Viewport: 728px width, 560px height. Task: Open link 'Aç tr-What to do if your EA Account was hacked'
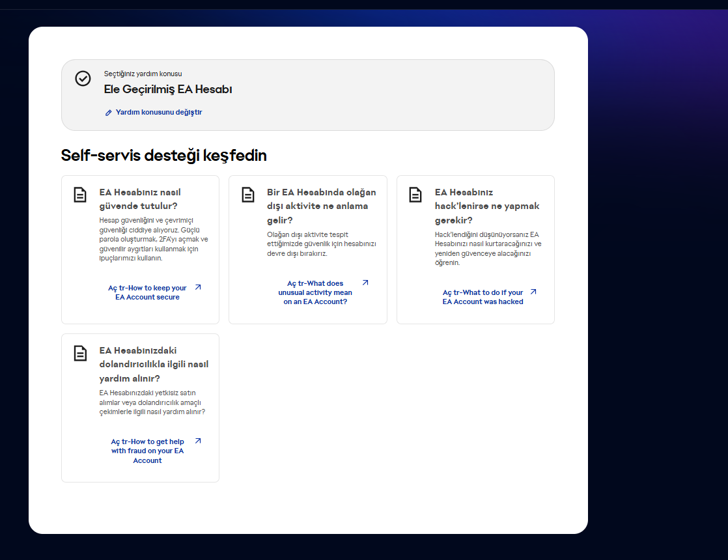point(483,297)
